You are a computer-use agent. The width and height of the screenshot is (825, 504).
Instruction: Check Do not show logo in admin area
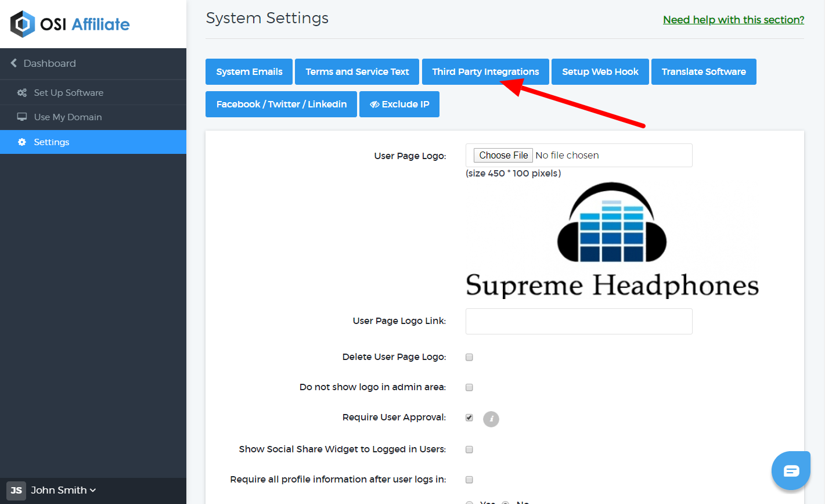pyautogui.click(x=469, y=387)
